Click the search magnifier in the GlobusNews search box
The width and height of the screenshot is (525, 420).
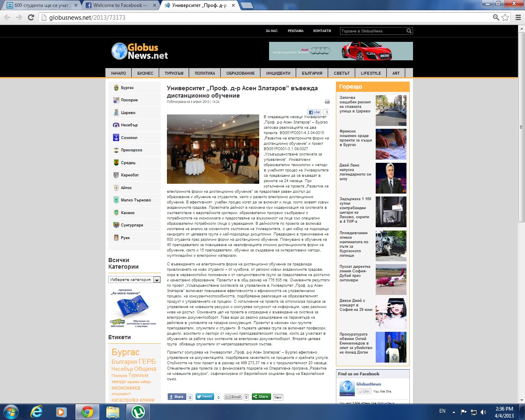point(409,31)
